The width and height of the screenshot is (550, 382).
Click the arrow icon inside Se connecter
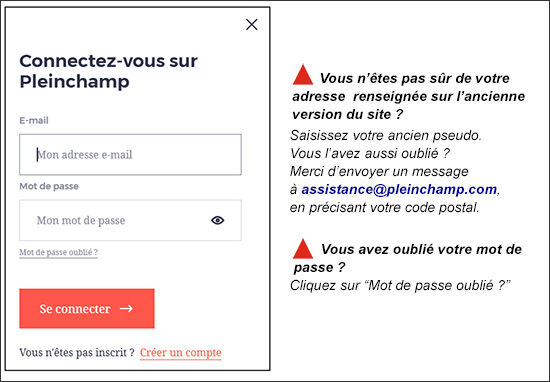click(126, 309)
